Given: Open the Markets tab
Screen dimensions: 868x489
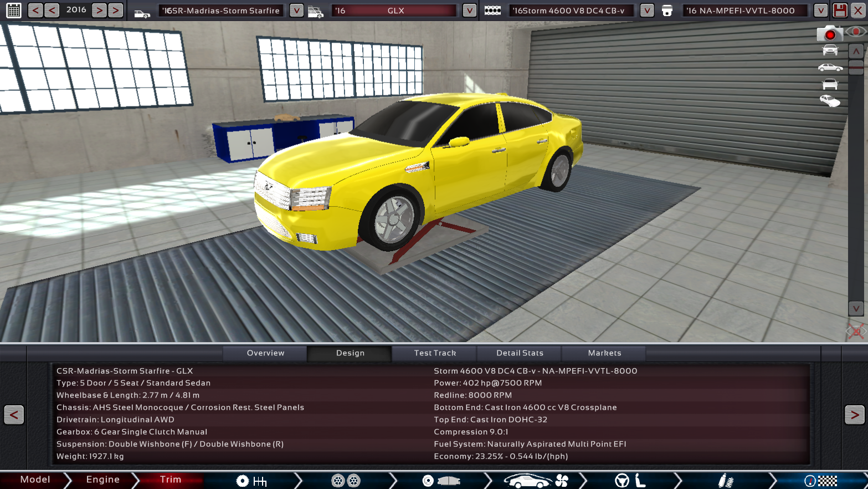Looking at the screenshot, I should coord(604,353).
